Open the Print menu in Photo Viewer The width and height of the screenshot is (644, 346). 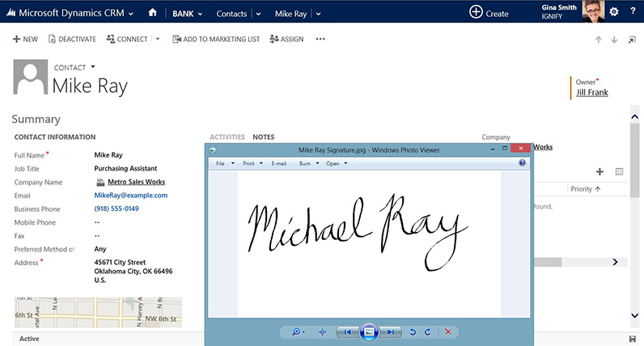pyautogui.click(x=253, y=162)
